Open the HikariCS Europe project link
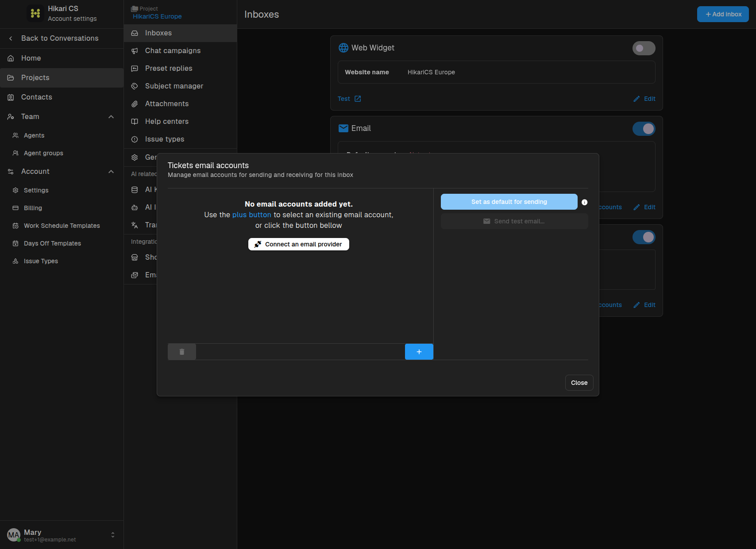The image size is (756, 549). [157, 16]
